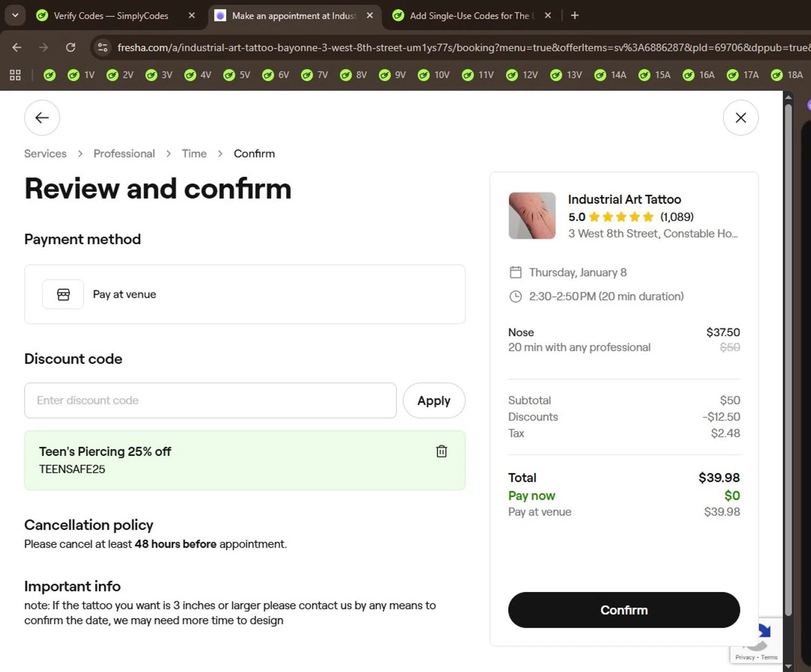Click the Industrial Art Tattoo thumbnail image
Viewport: 811px width, 672px height.
click(x=532, y=216)
